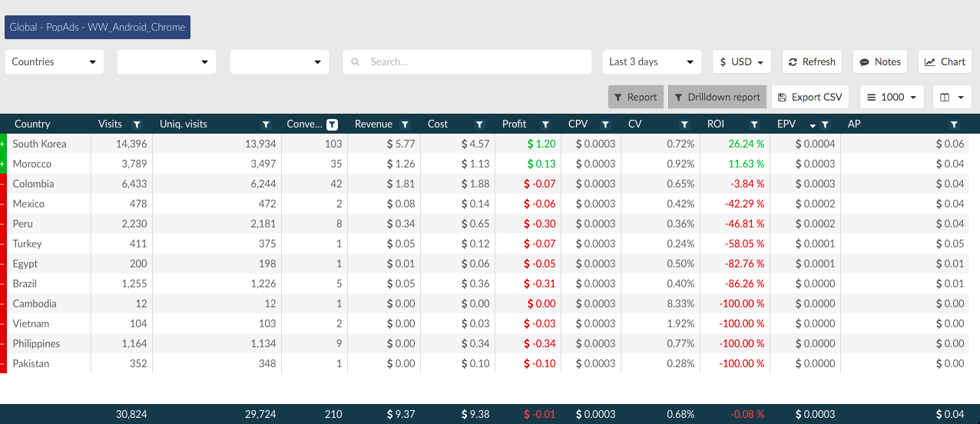
Task: Open the USD currency dropdown
Action: (741, 62)
